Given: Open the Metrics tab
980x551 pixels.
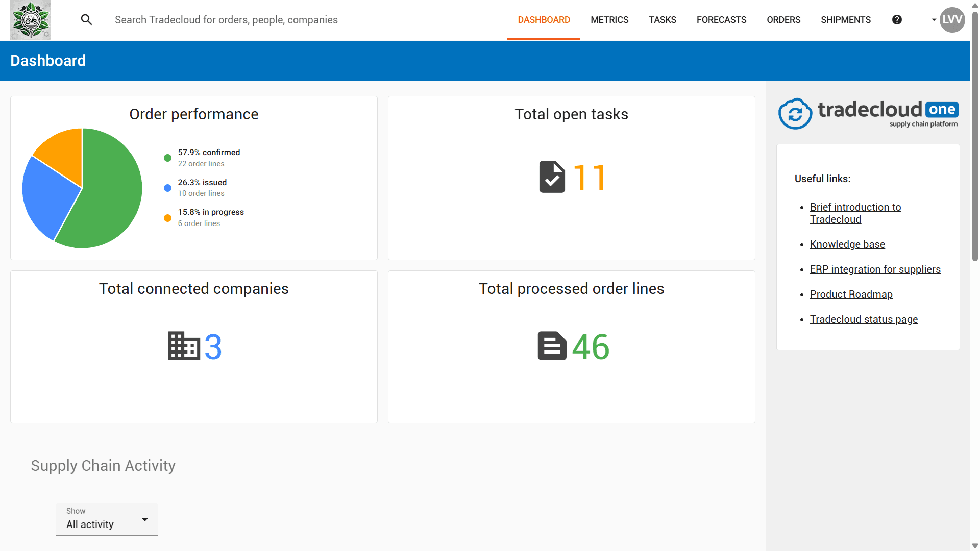Looking at the screenshot, I should [609, 20].
